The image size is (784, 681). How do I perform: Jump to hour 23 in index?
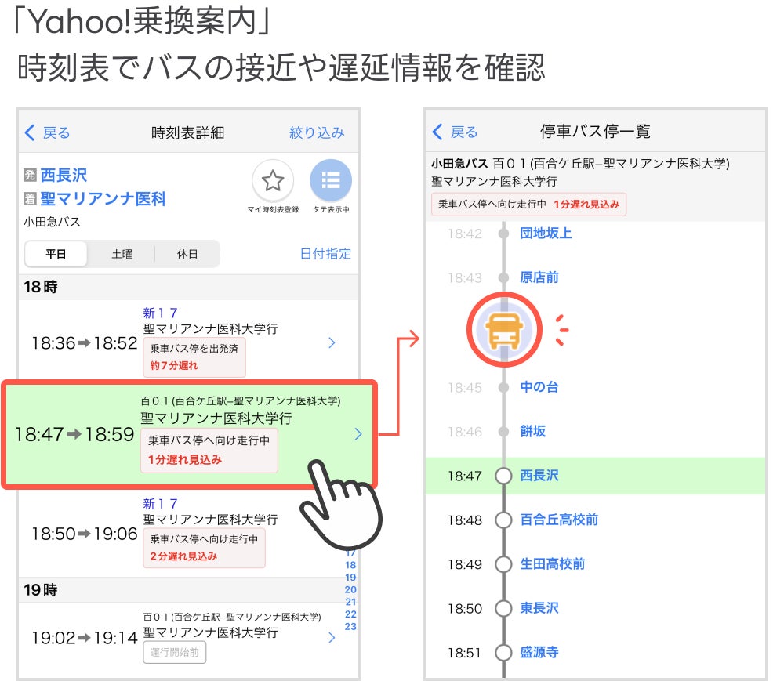350,627
